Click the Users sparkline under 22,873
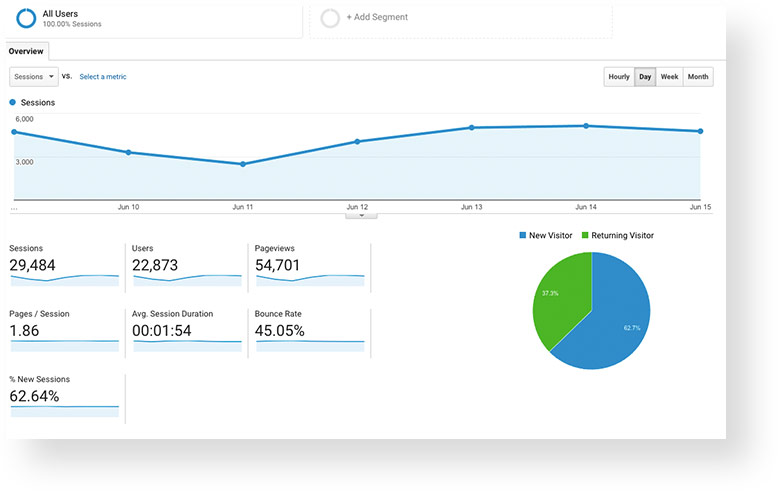 (x=187, y=280)
